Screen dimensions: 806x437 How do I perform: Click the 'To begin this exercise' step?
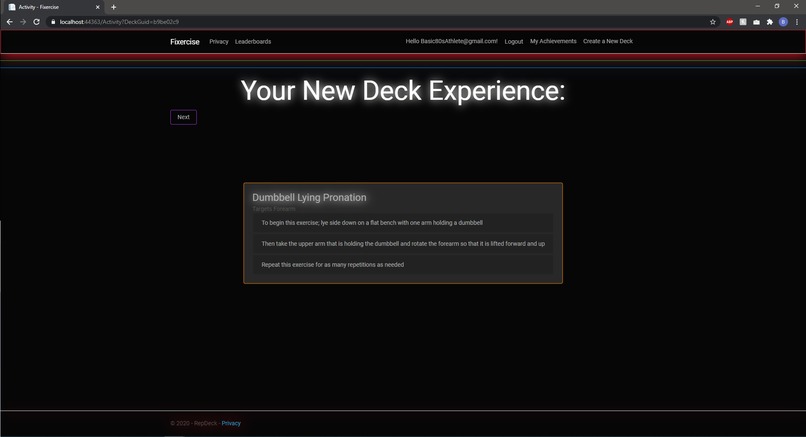403,223
